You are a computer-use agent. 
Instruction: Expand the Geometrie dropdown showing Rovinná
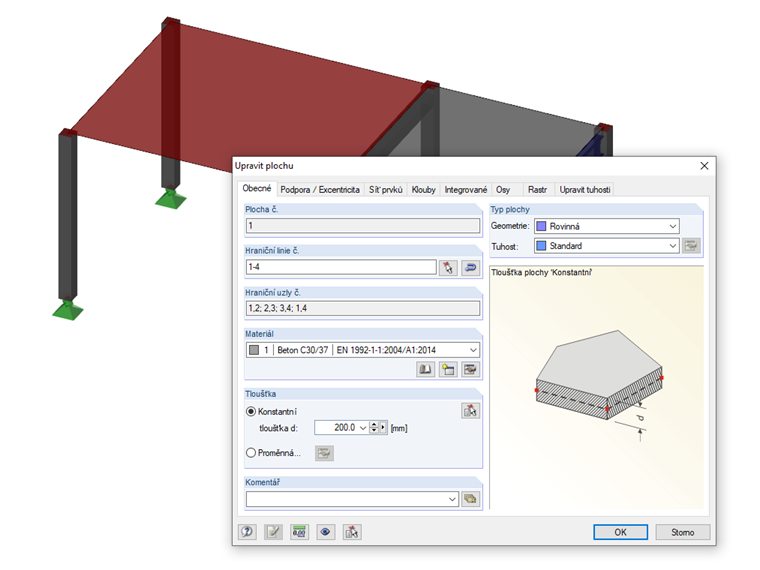pos(672,226)
